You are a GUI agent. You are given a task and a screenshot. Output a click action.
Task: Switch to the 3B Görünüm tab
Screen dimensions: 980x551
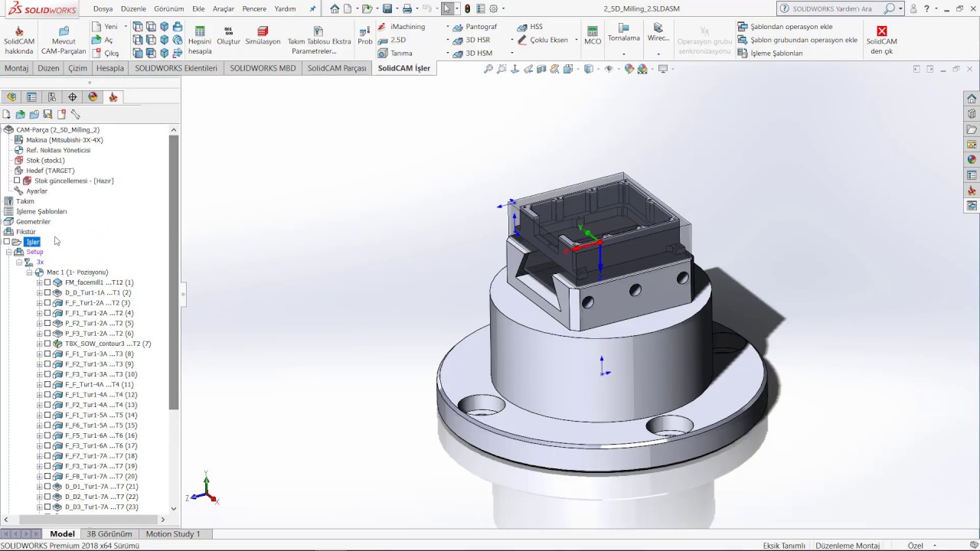tap(109, 534)
